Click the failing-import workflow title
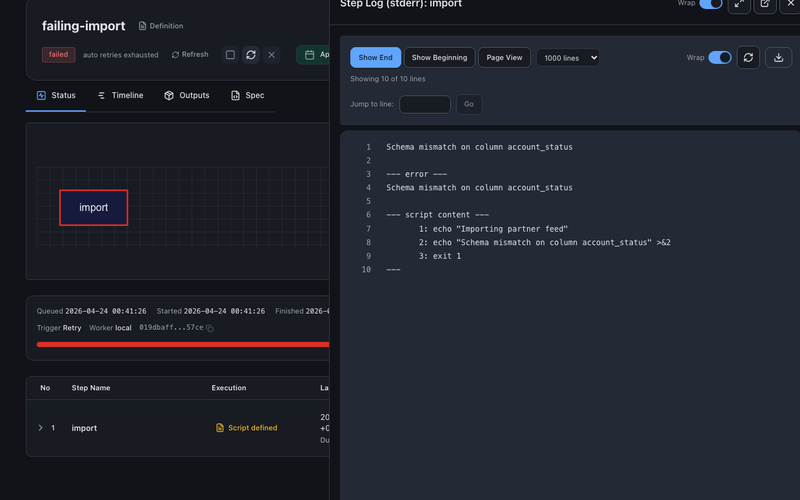 [x=84, y=26]
